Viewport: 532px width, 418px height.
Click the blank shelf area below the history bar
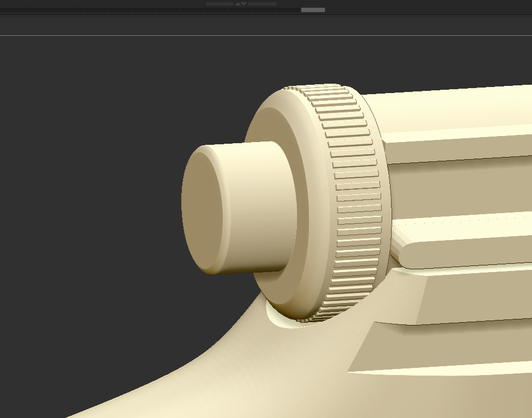point(264,25)
